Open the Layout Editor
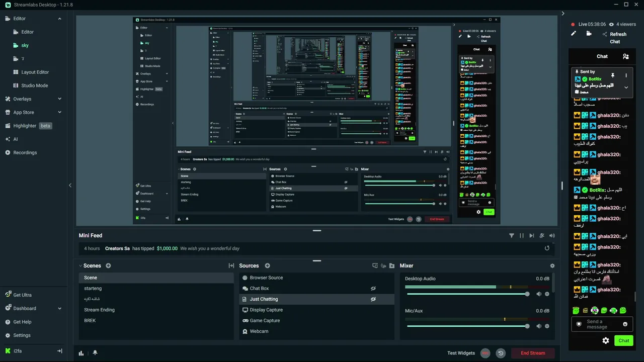 click(35, 72)
